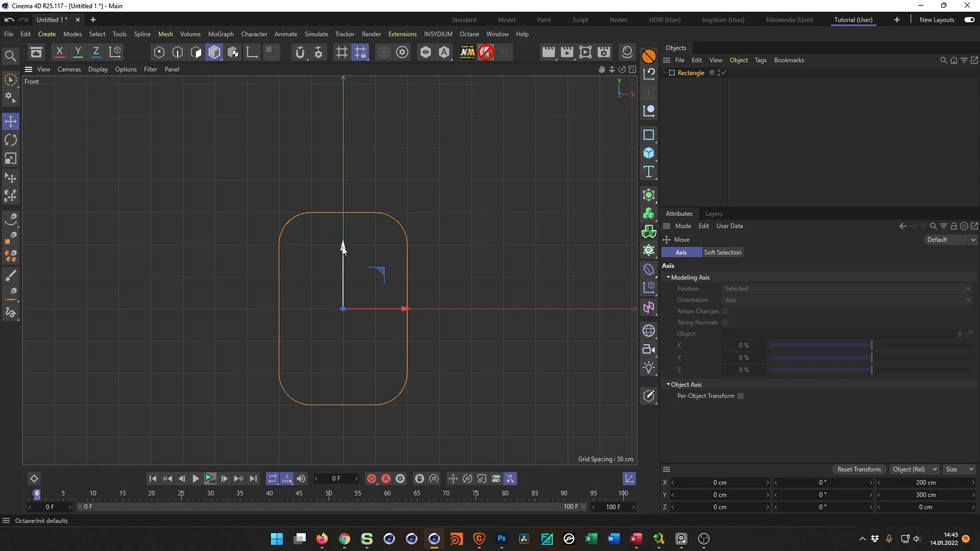Toggle the New Layouts switch
Viewport: 980px width, 551px height.
point(970,20)
